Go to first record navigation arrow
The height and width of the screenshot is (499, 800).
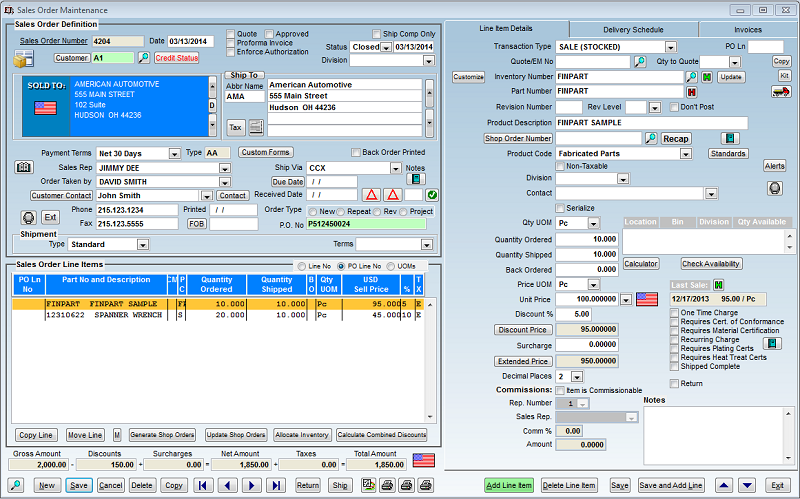[203, 485]
